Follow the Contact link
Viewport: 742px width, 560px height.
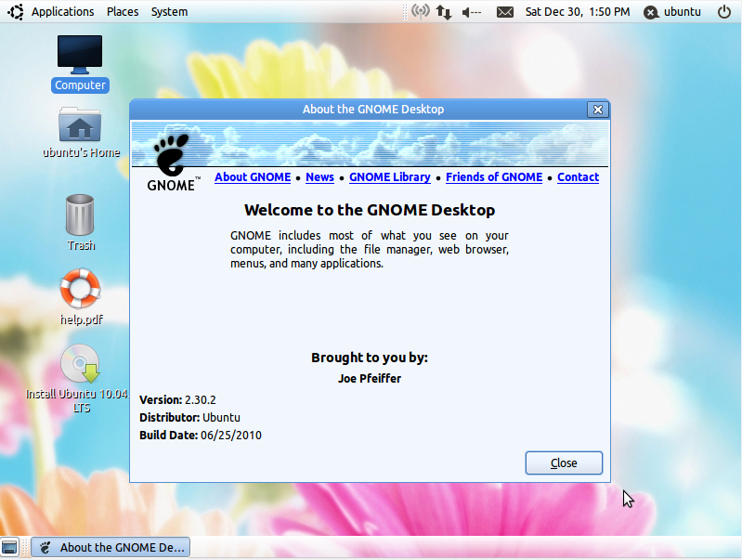[579, 177]
